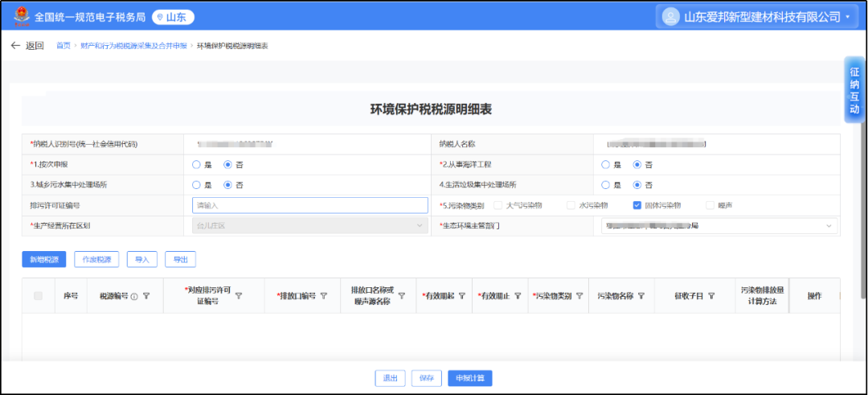
Task: Open the filter icon for 污染物类别 column
Action: [x=579, y=296]
